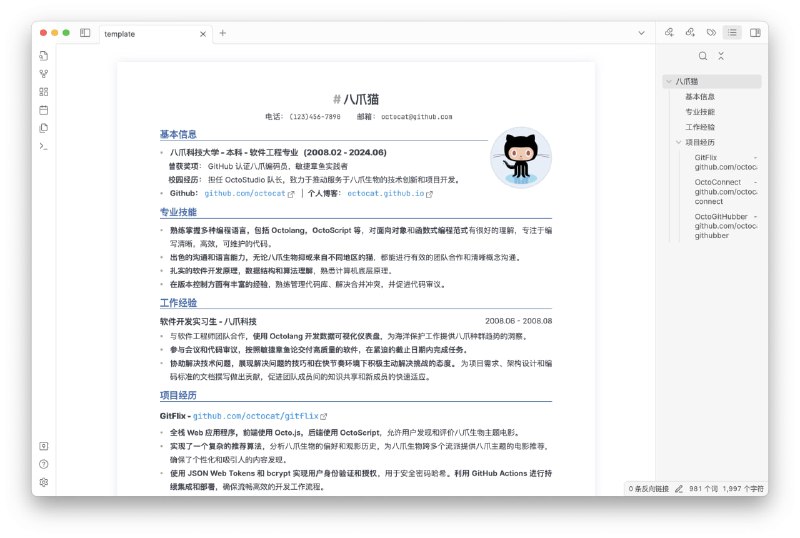Collapse the 八爪猫 outline heading
800x538 pixels.
[668, 81]
